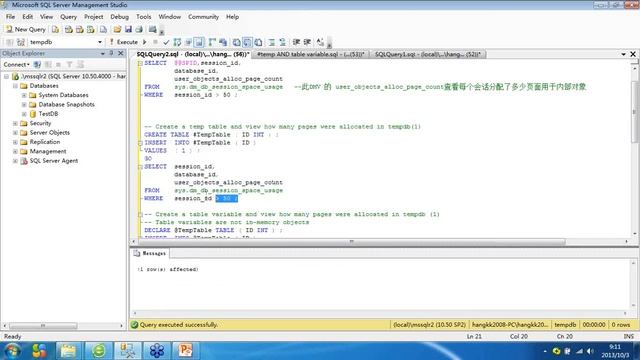Click the editor vertical scrollbar
The image size is (640, 360).
click(x=634, y=111)
